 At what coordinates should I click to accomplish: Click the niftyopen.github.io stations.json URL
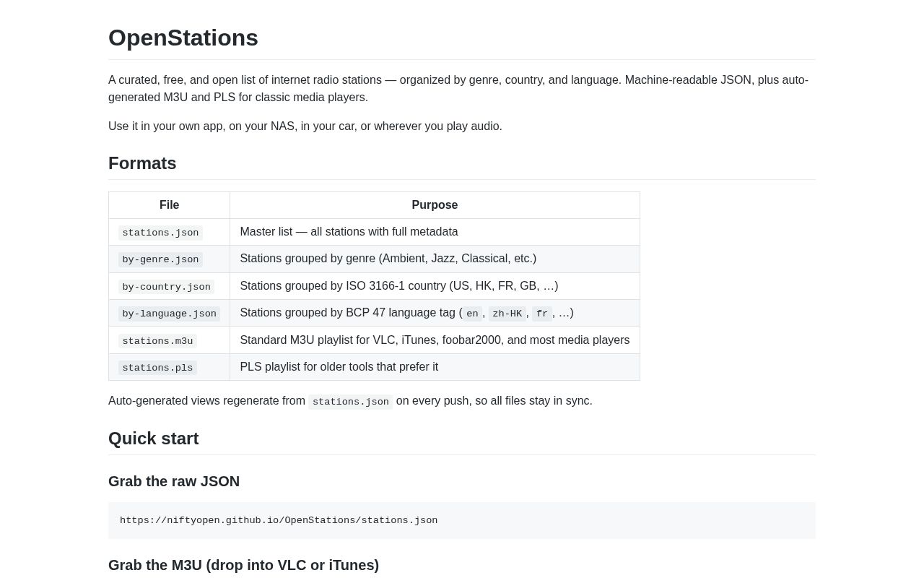[x=279, y=520]
